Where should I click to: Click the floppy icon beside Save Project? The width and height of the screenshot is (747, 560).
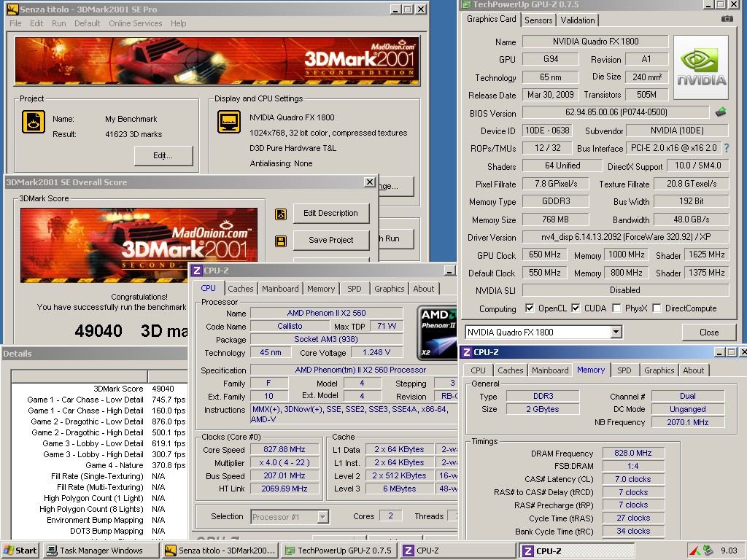(x=281, y=241)
